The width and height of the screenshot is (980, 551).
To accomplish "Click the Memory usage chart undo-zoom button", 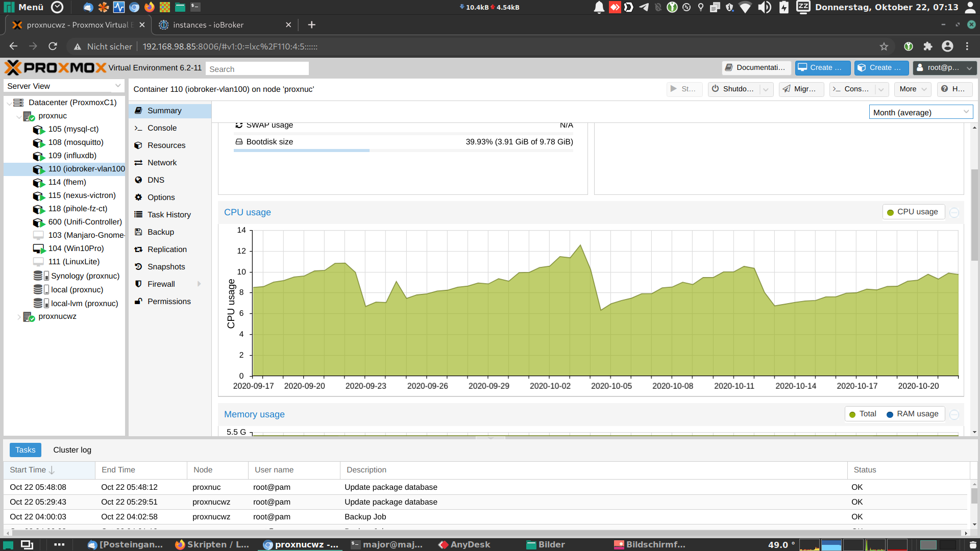I will (x=954, y=415).
